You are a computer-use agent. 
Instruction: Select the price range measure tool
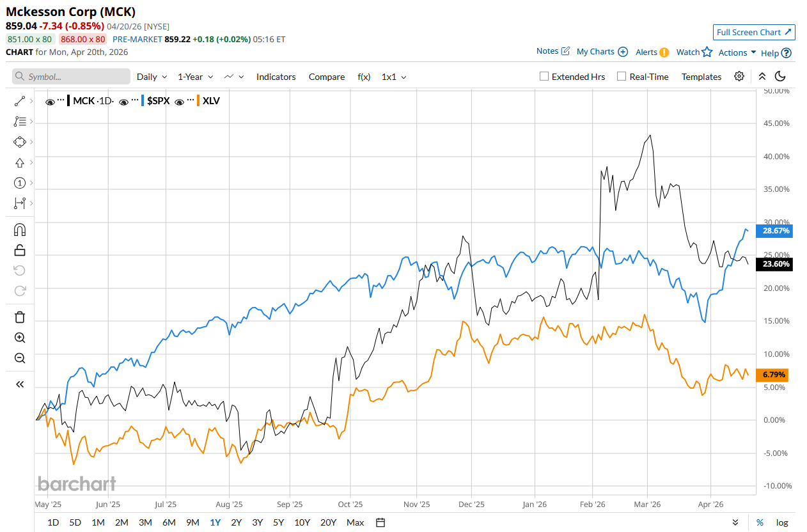click(19, 203)
